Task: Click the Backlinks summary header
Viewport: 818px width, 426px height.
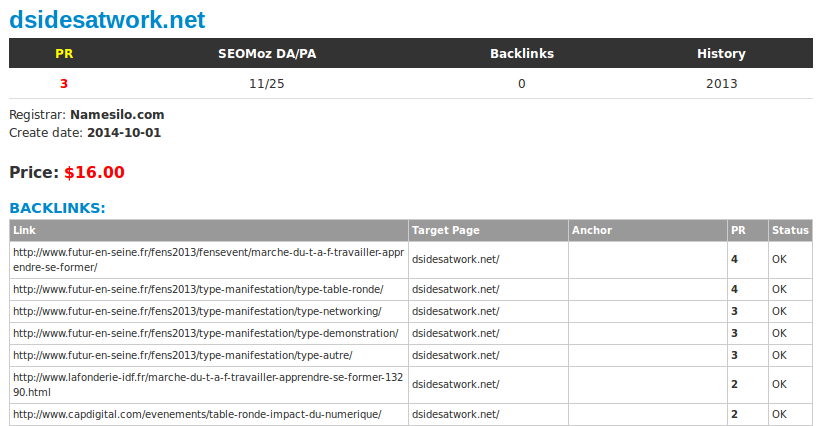Action: (522, 54)
